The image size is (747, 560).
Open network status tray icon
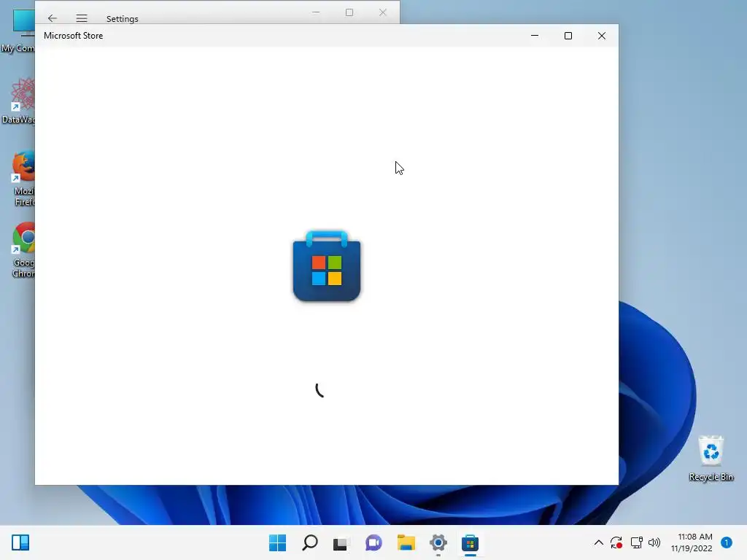tap(636, 542)
